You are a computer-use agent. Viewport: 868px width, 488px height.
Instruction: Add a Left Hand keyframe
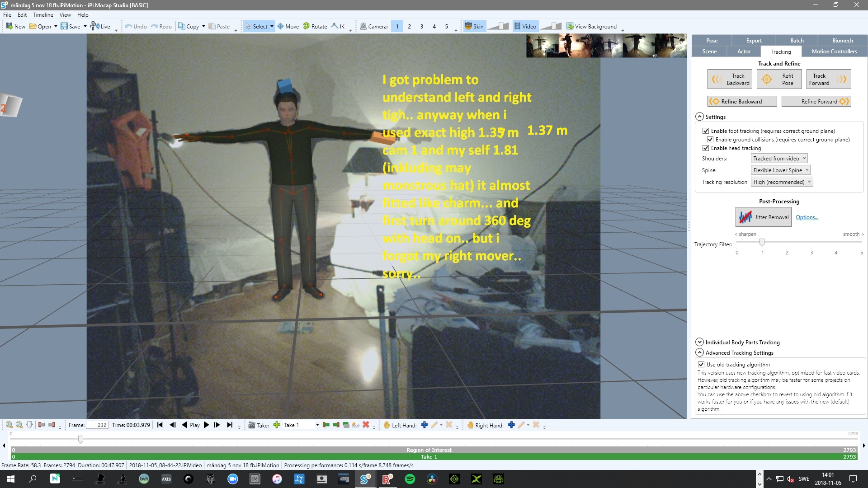[425, 425]
